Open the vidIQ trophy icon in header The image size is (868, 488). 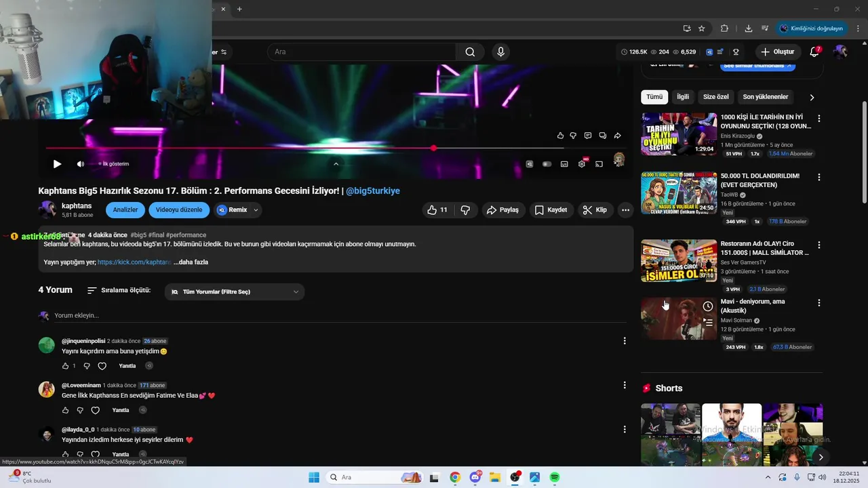click(736, 52)
